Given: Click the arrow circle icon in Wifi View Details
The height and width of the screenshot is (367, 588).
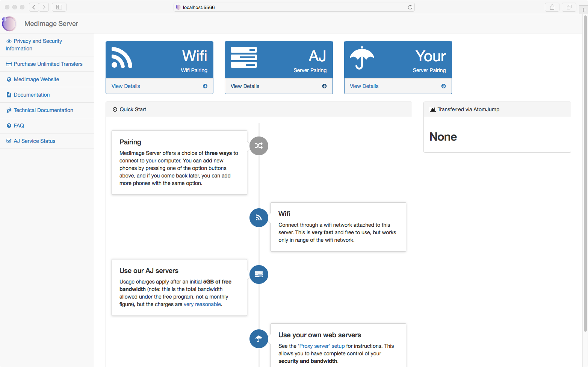Looking at the screenshot, I should click(205, 86).
